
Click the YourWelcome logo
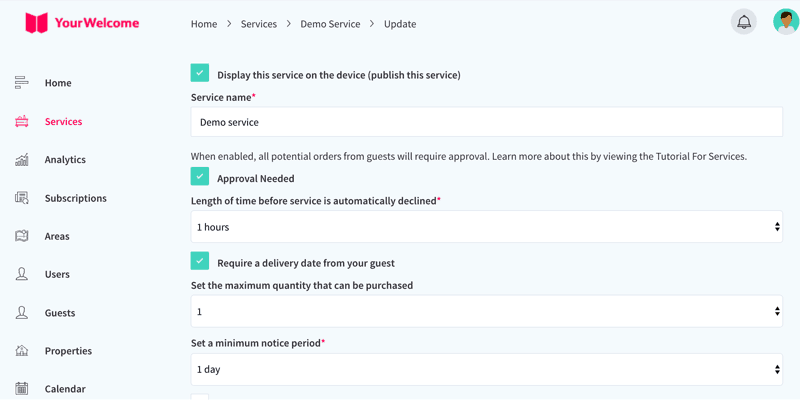point(82,23)
